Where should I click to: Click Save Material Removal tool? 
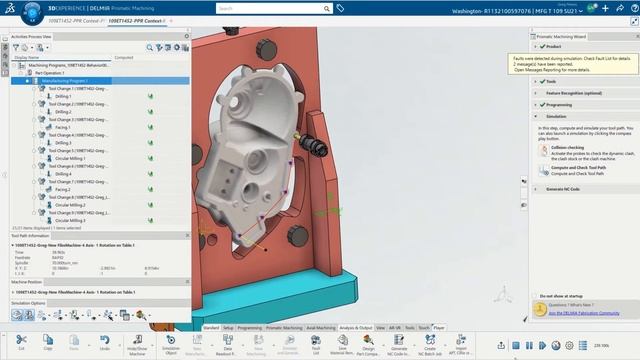[x=342, y=345]
